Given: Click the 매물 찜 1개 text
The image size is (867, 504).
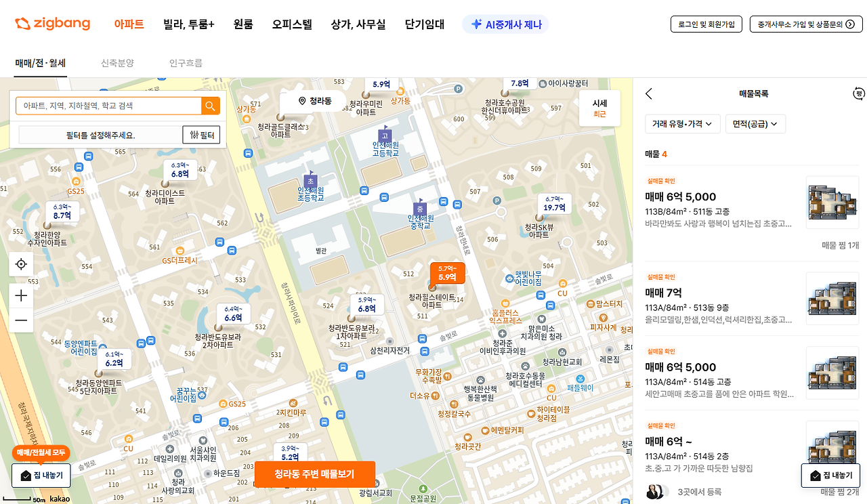Looking at the screenshot, I should [x=840, y=245].
